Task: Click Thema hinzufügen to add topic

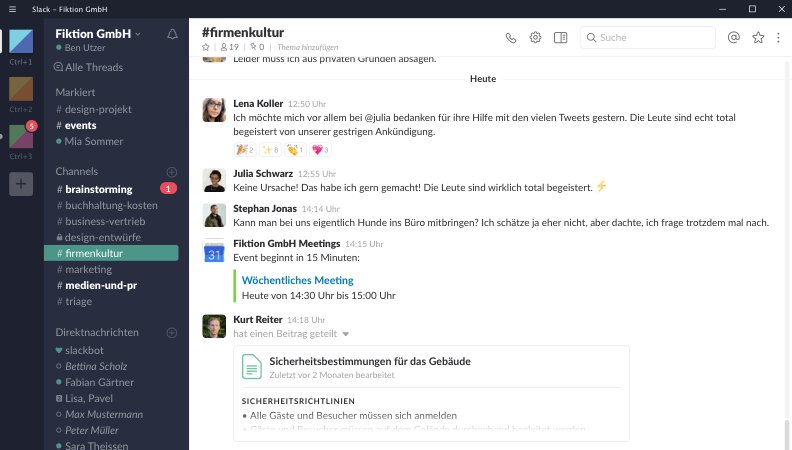Action: 308,47
